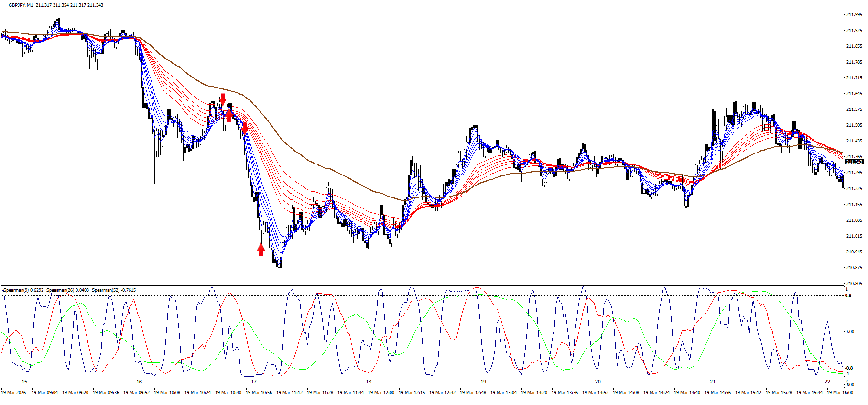Click the 19 Mar 16:00 time label
868x405 pixels.
tap(840, 393)
